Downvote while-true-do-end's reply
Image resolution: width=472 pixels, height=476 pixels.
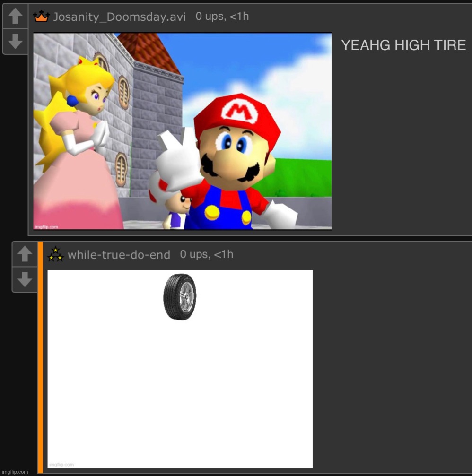click(x=25, y=279)
